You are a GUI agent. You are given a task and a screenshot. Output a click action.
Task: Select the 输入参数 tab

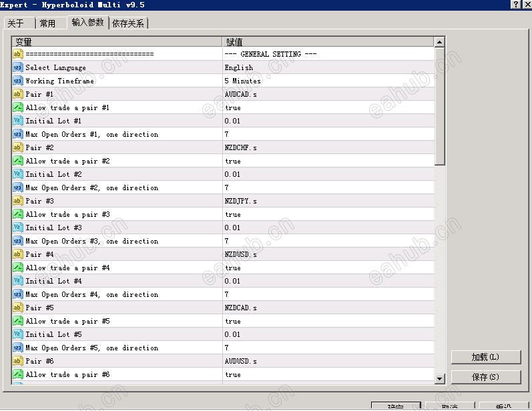tap(88, 23)
